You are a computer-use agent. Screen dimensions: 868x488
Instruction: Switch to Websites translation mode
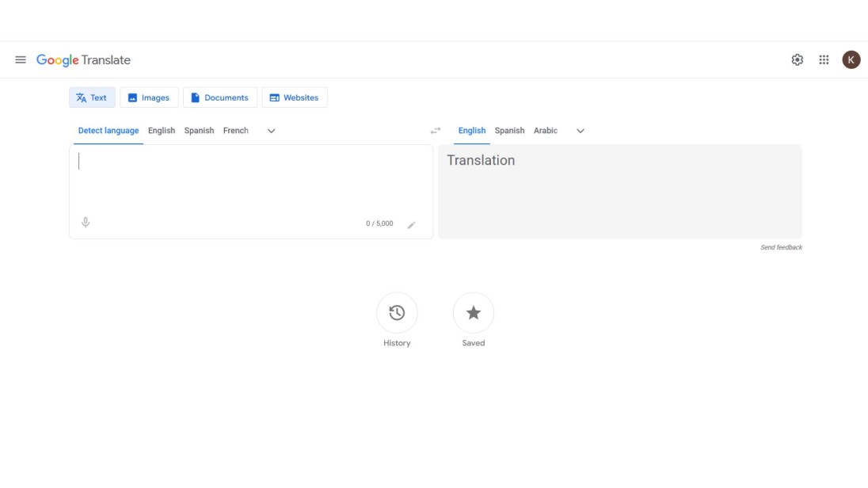pyautogui.click(x=295, y=97)
